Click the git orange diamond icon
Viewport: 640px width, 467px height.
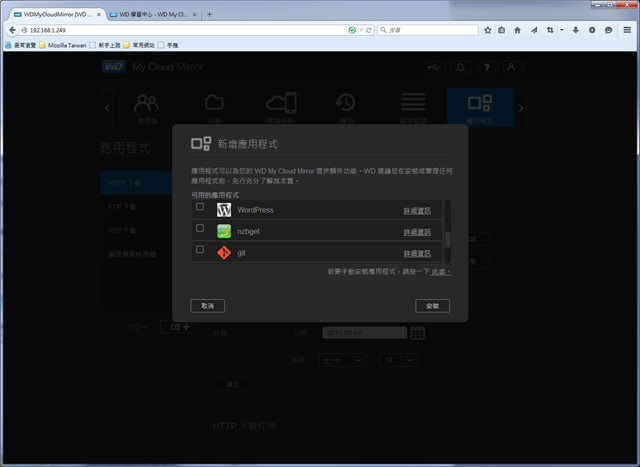pyautogui.click(x=224, y=253)
